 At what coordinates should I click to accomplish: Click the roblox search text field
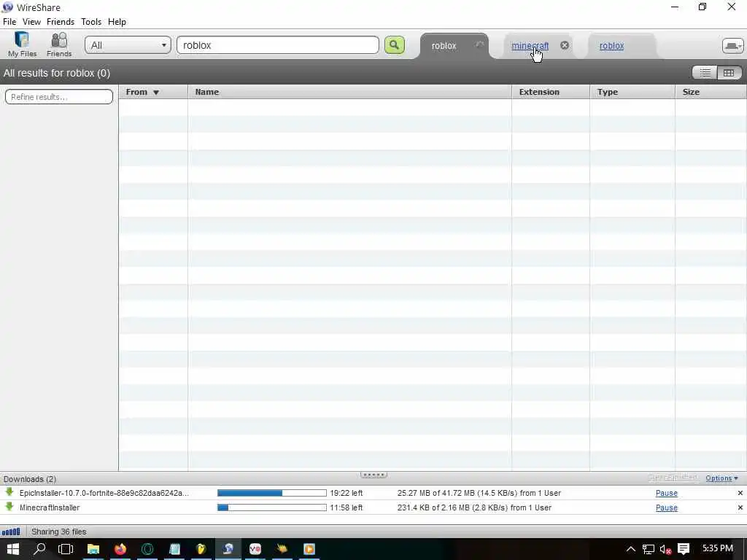click(x=278, y=45)
